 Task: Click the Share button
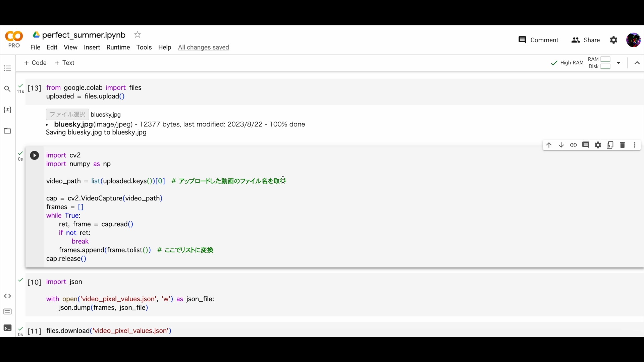(586, 40)
